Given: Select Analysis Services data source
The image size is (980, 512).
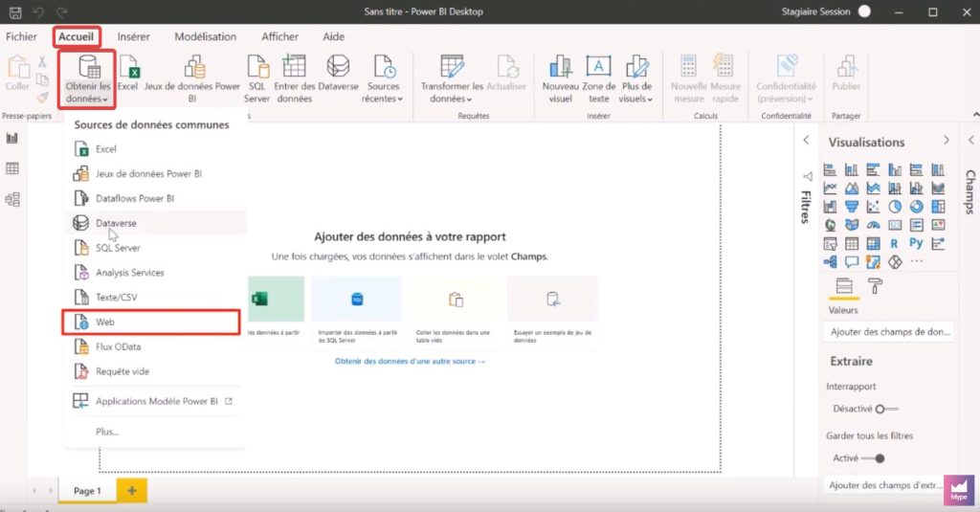Looking at the screenshot, I should (156, 273).
